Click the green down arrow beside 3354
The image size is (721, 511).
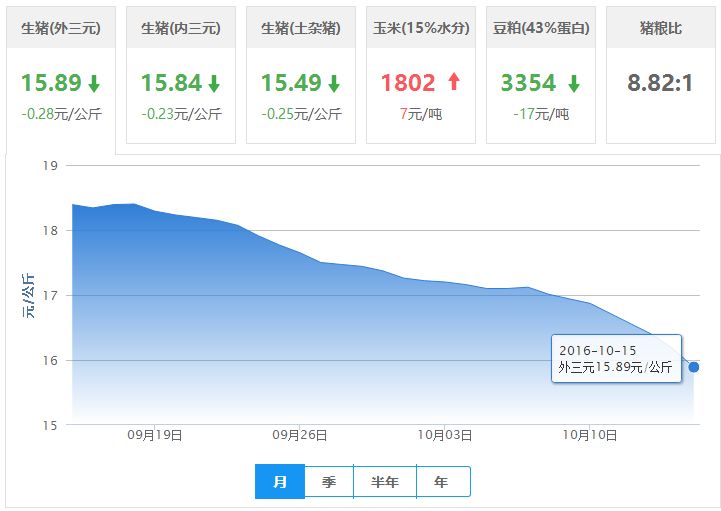click(573, 83)
